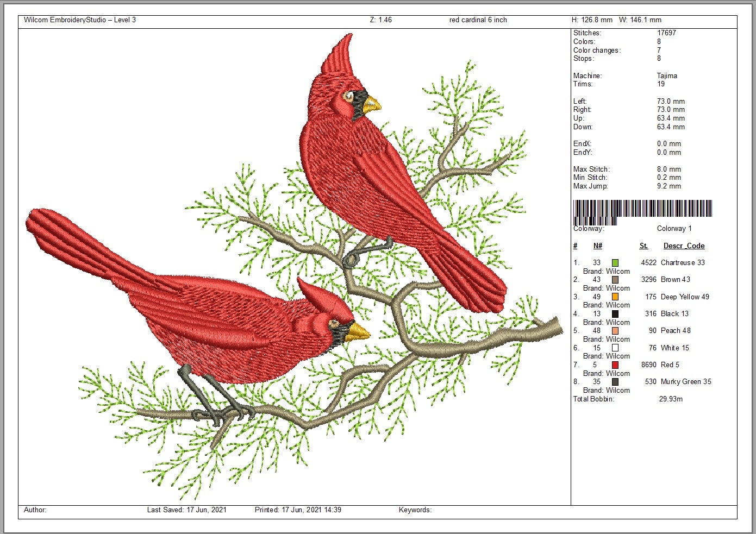Viewport: 756px width, 534px height.
Task: Click the Author field
Action: [x=34, y=510]
